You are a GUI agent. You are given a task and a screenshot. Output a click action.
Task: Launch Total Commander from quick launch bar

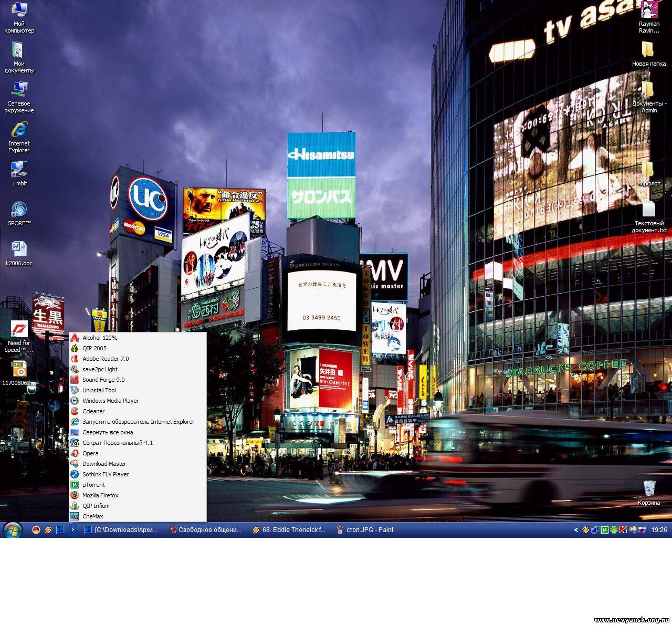click(x=60, y=530)
